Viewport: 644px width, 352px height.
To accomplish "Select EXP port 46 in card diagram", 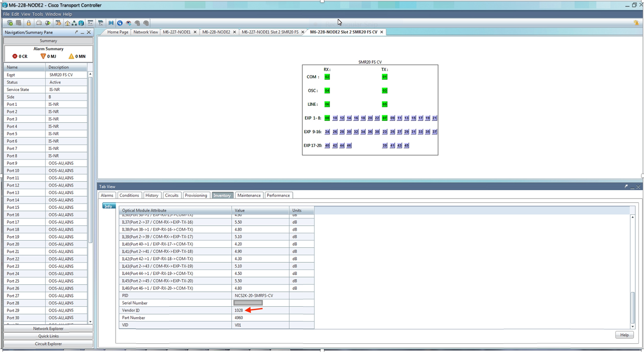I will pyautogui.click(x=349, y=145).
